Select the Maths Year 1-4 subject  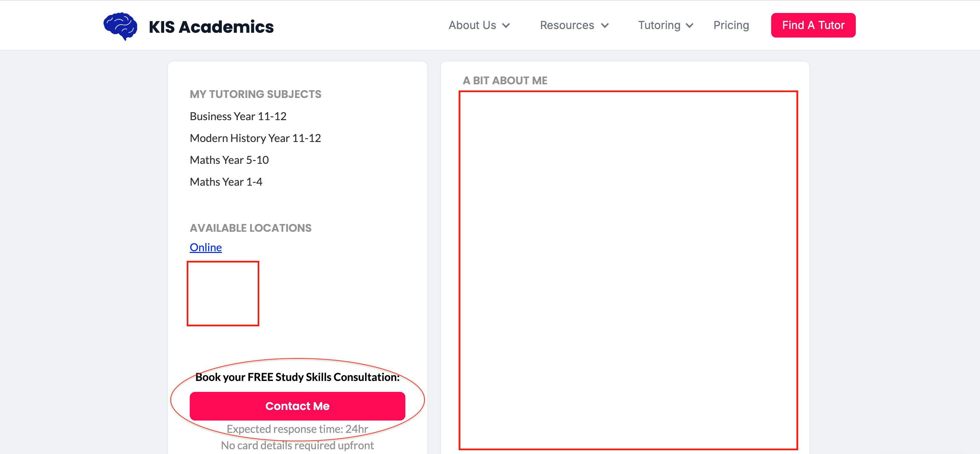pos(226,182)
